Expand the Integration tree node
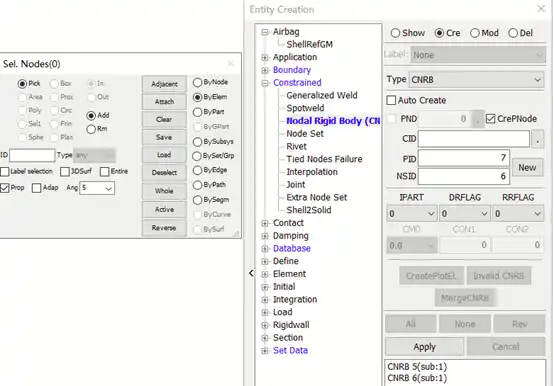This screenshot has height=386, width=554. pos(265,300)
